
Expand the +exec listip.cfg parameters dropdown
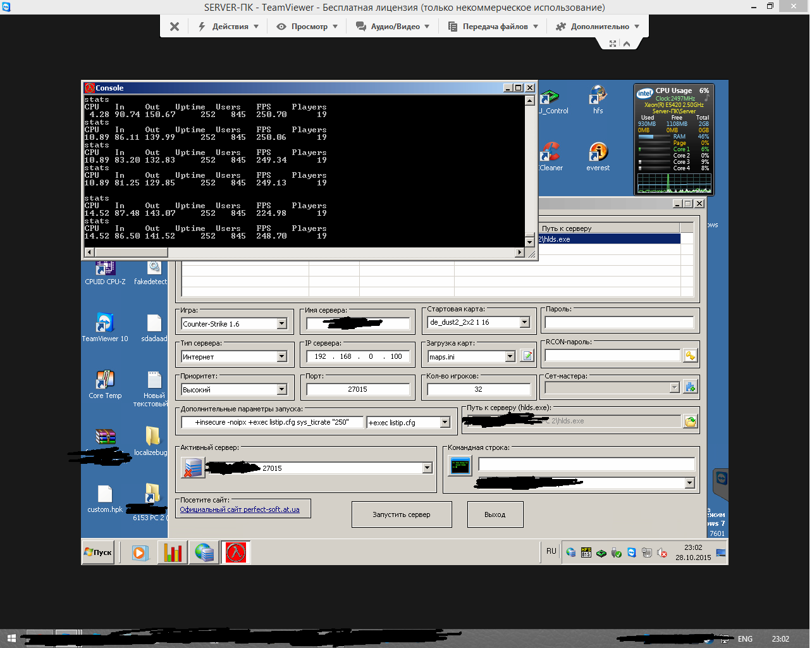click(445, 422)
